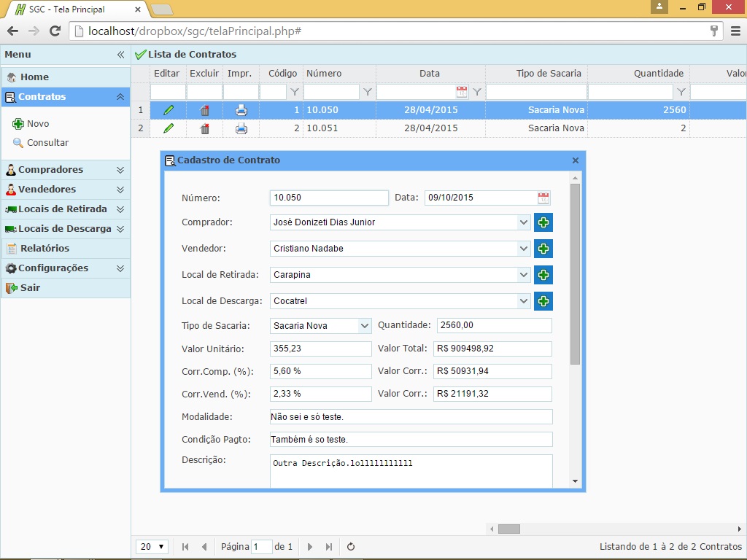Image resolution: width=747 pixels, height=560 pixels.
Task: Print contract 10.050 via the printer icon
Action: 241,110
